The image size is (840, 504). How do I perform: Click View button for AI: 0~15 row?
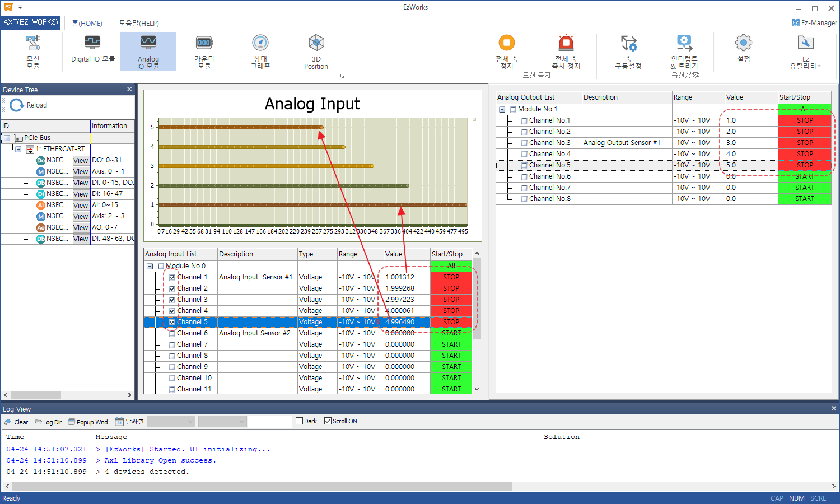click(x=81, y=205)
